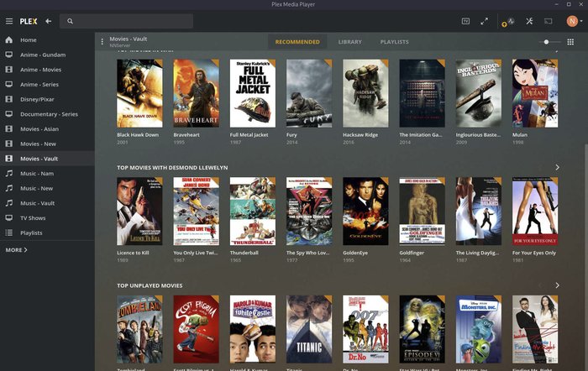Open Mulan poster

[x=535, y=93]
